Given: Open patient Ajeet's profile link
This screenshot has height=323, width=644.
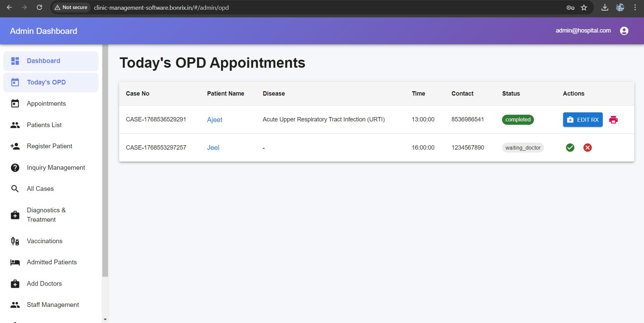Looking at the screenshot, I should pos(214,120).
